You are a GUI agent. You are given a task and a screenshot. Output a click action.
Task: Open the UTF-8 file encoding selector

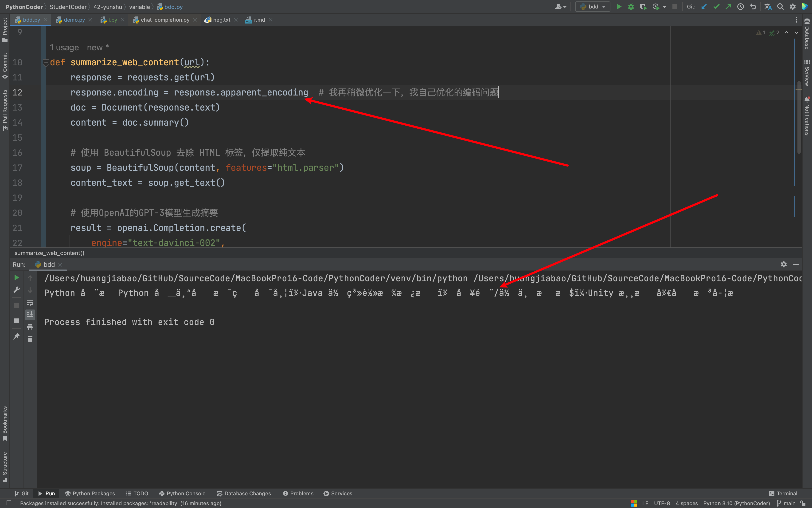pyautogui.click(x=662, y=503)
